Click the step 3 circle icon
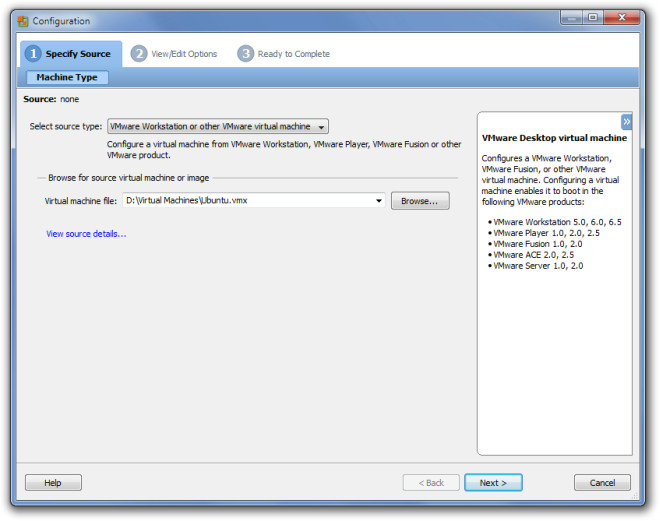 pyautogui.click(x=245, y=53)
